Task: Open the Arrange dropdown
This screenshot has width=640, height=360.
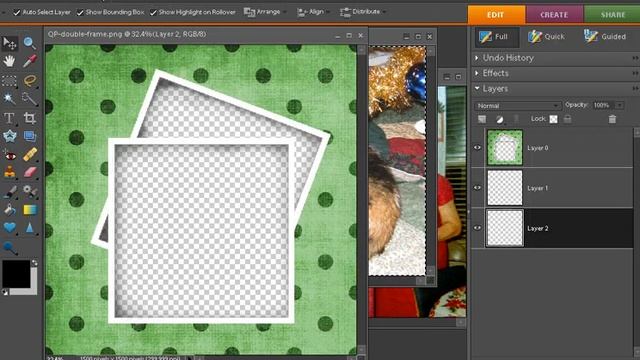Action: point(265,12)
